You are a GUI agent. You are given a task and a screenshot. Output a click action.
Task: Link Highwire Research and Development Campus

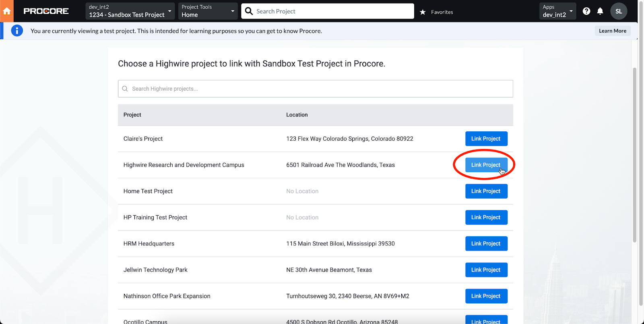(486, 165)
